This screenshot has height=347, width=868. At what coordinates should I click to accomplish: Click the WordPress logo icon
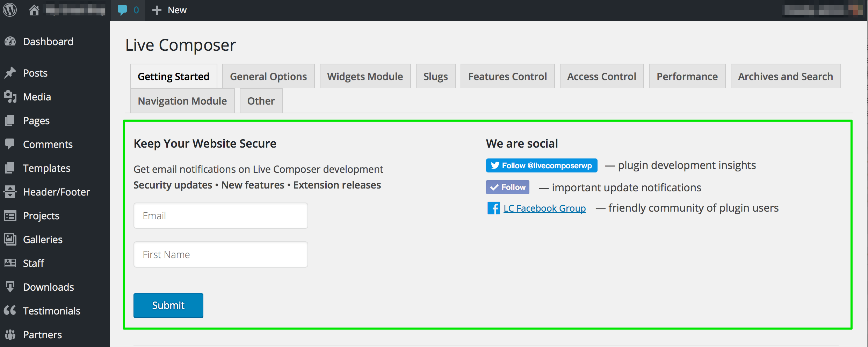10,10
